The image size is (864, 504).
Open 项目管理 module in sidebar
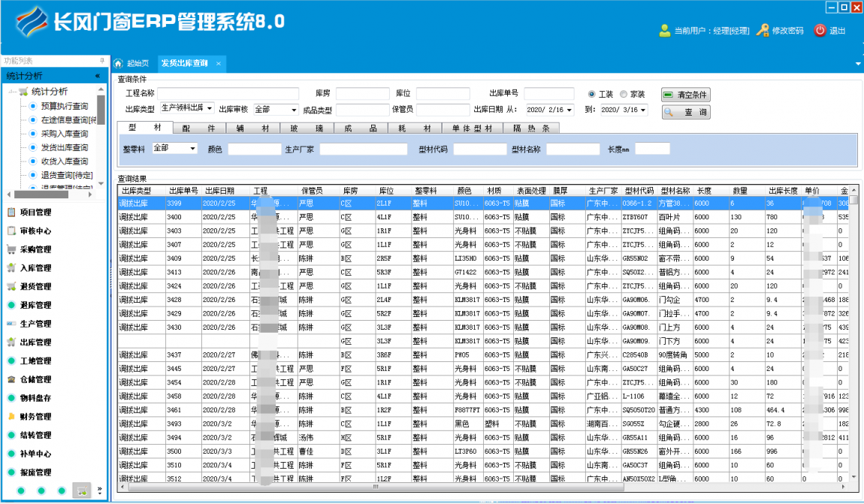point(35,213)
